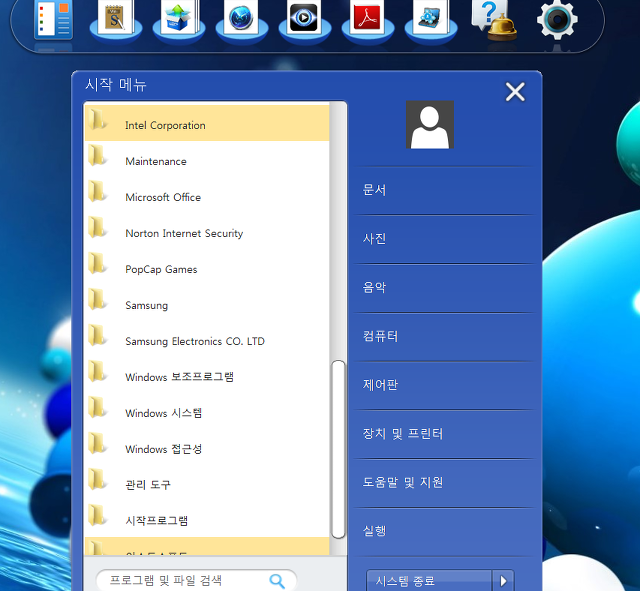Open the gear settings icon in dock
The width and height of the screenshot is (640, 591).
[557, 20]
